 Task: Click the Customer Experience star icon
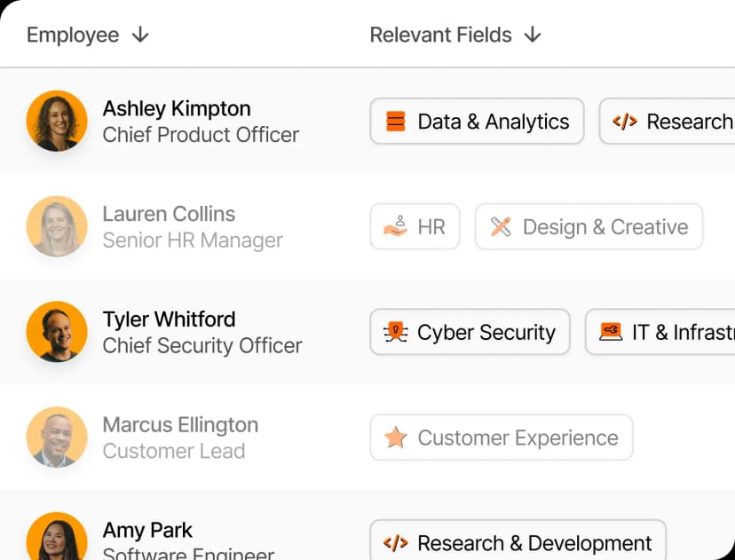click(395, 438)
